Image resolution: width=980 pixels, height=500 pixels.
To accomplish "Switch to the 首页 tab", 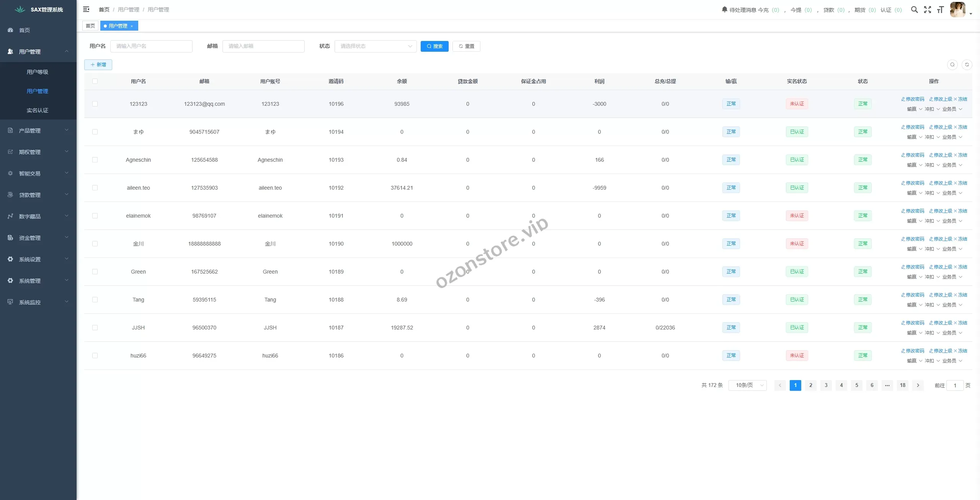I will [x=90, y=26].
